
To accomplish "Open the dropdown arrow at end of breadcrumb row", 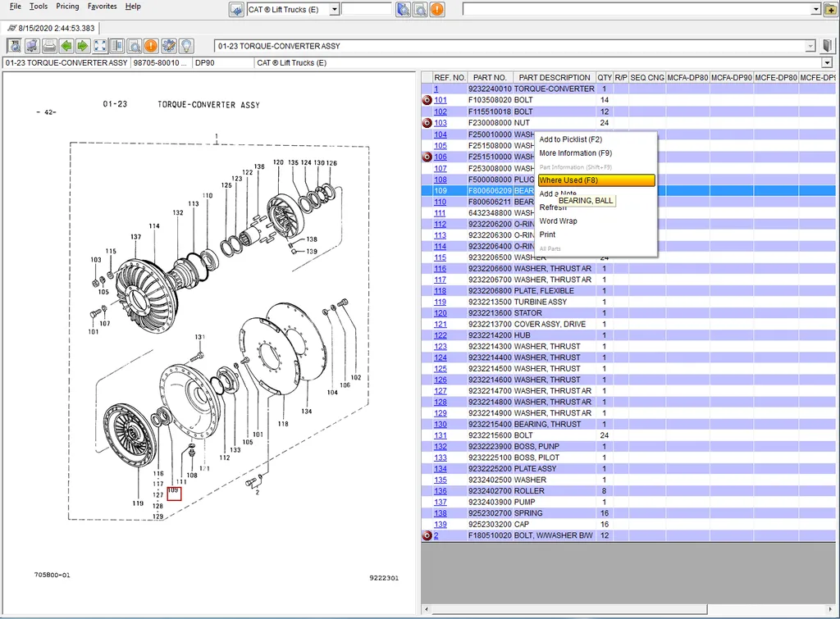I will 827,62.
